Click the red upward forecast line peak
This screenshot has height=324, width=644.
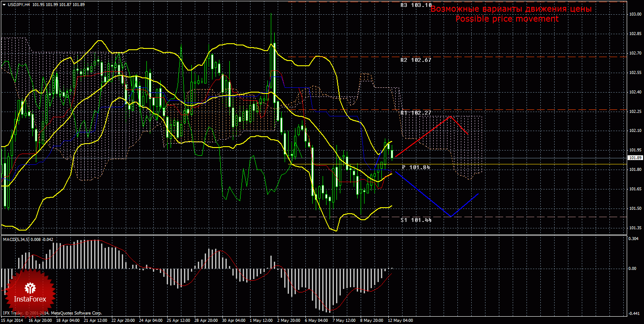[x=451, y=116]
